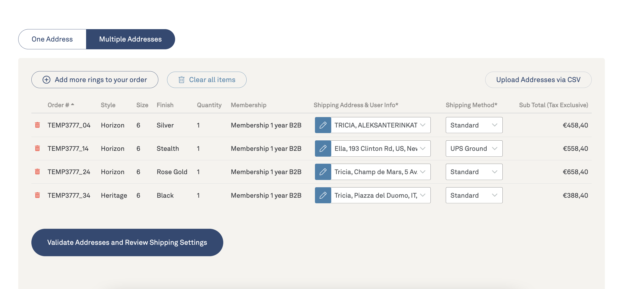
Task: Delete order TEMP3777_14 with trash icon
Action: (37, 148)
